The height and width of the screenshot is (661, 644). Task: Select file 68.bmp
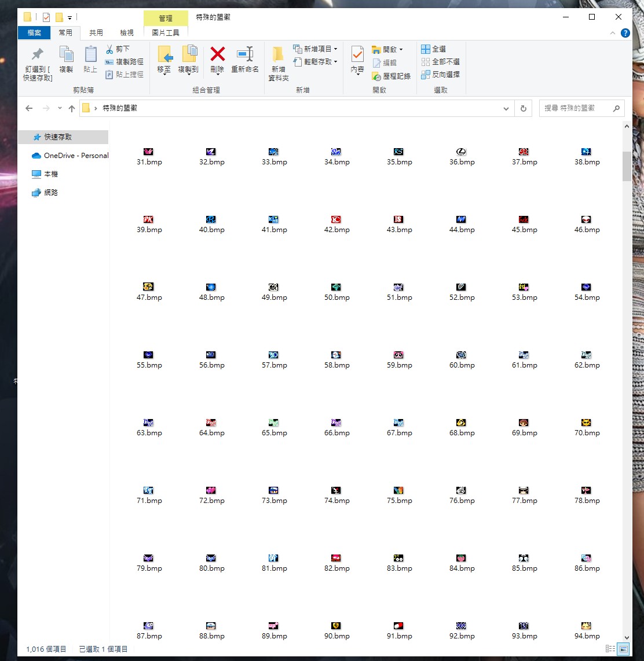coord(462,428)
